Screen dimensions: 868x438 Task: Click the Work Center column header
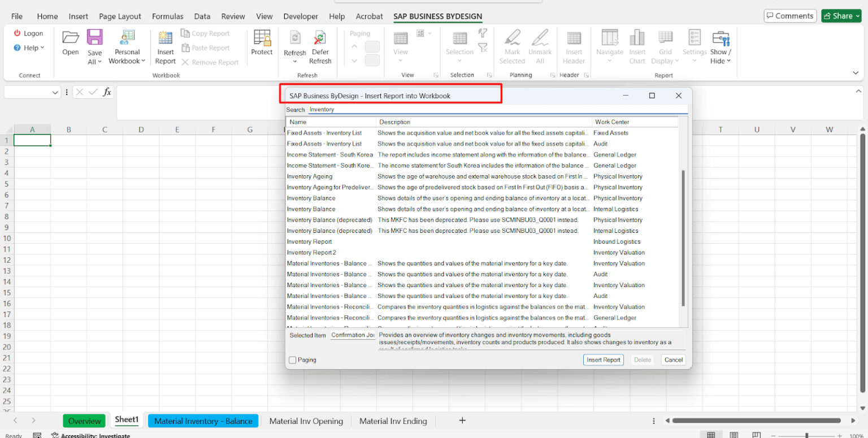tap(635, 122)
